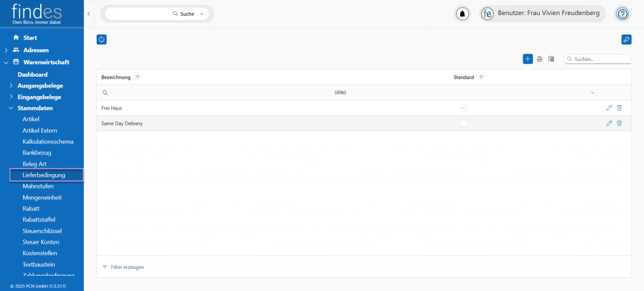Add a new Lieferbedingung with the plus button
644x291 pixels.
click(x=528, y=58)
